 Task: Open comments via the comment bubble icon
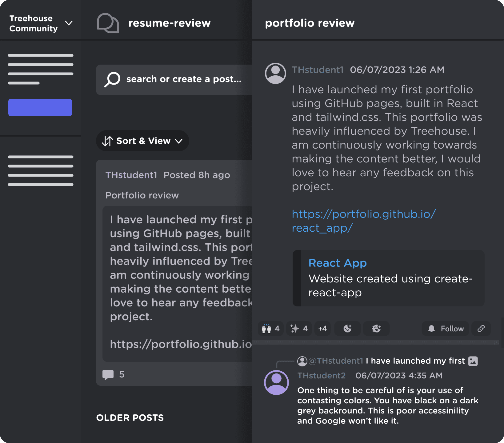108,374
